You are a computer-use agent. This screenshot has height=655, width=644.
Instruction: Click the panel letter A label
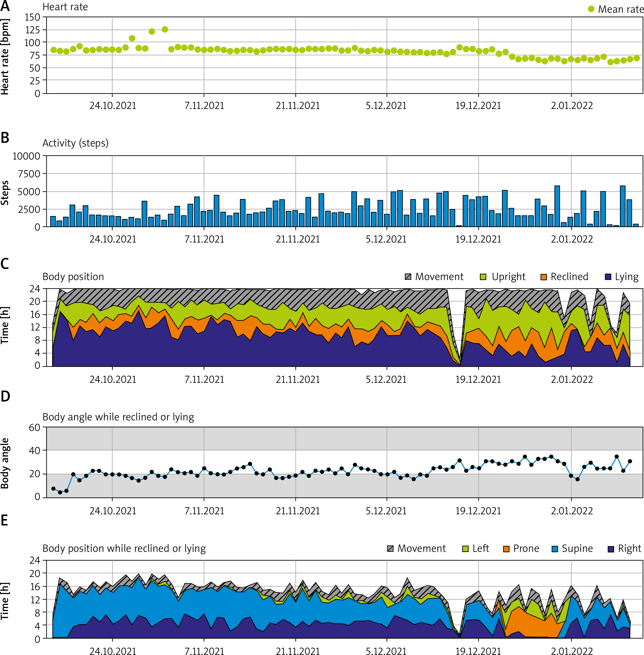pos(5,6)
